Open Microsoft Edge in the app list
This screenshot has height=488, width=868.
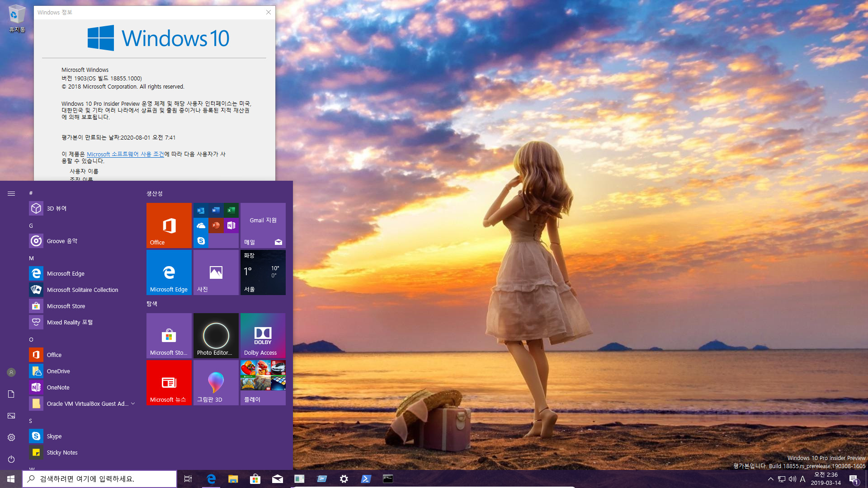click(81, 273)
